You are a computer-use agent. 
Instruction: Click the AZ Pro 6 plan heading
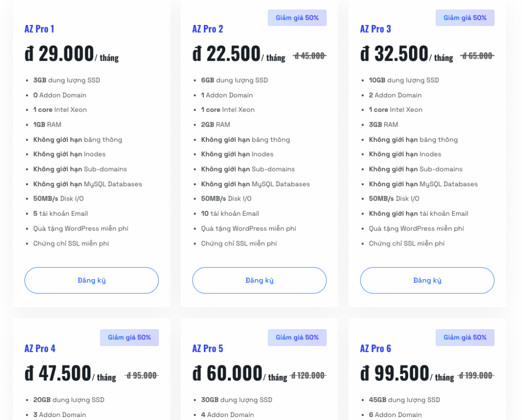[375, 348]
